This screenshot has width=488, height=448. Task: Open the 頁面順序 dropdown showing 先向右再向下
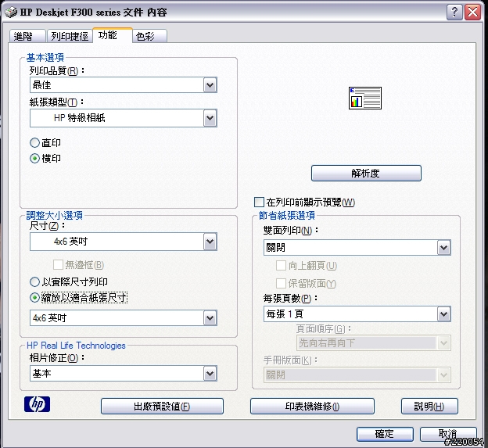[x=374, y=343]
